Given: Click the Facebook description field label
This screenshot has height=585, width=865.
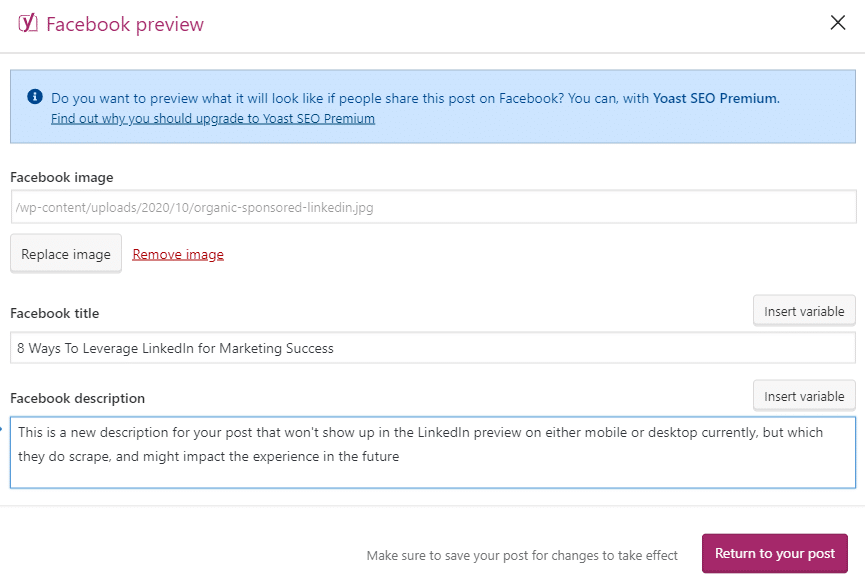Looking at the screenshot, I should click(x=77, y=398).
